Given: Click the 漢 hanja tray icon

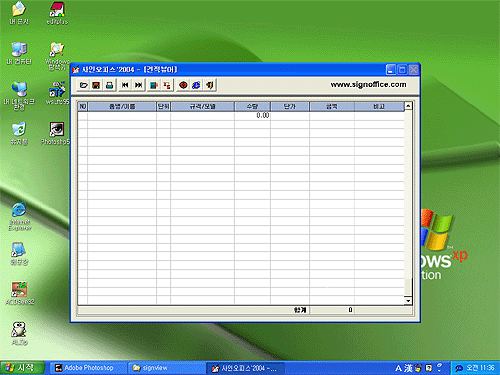Looking at the screenshot, I should click(x=408, y=368).
